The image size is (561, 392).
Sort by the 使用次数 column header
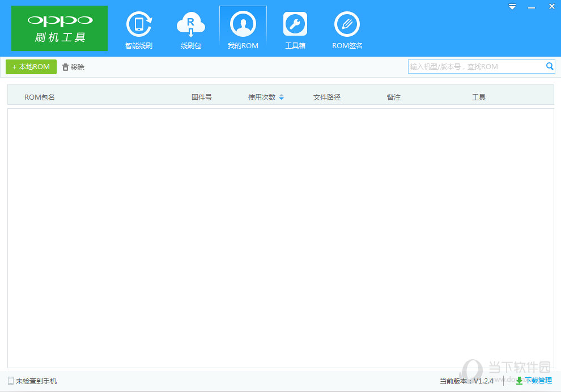pyautogui.click(x=262, y=97)
